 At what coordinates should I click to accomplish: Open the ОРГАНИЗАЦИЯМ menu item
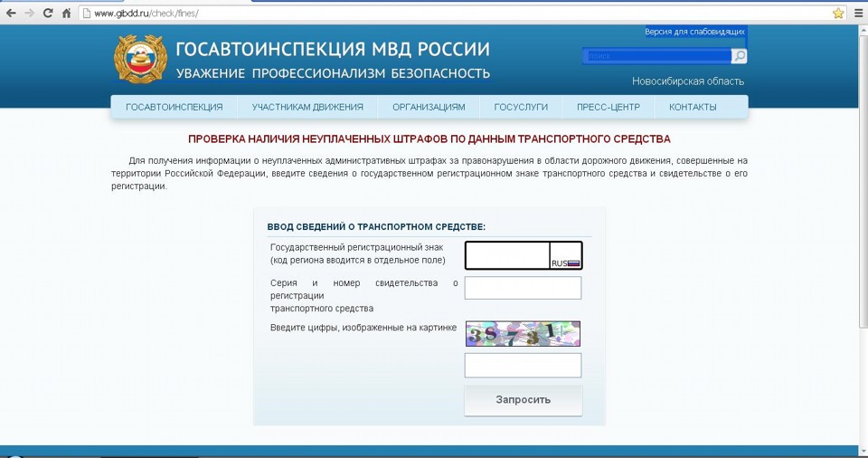coord(429,107)
